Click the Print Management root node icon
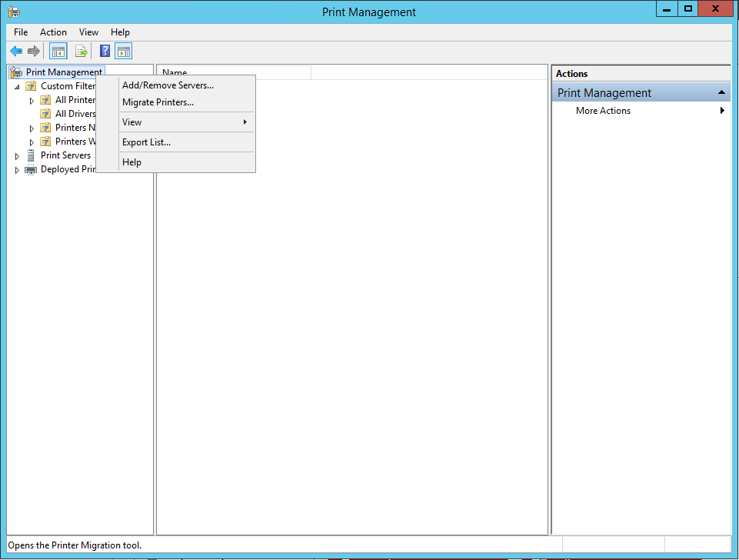 point(16,72)
